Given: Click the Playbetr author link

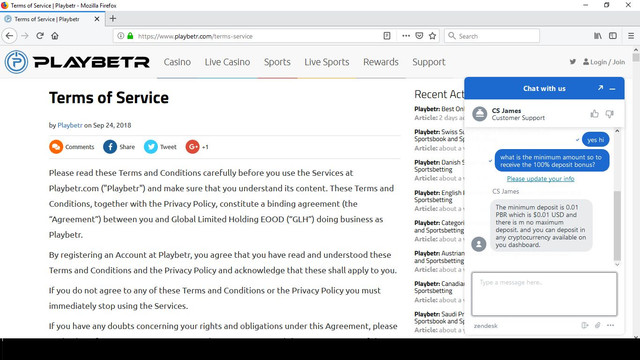Looking at the screenshot, I should [x=70, y=125].
